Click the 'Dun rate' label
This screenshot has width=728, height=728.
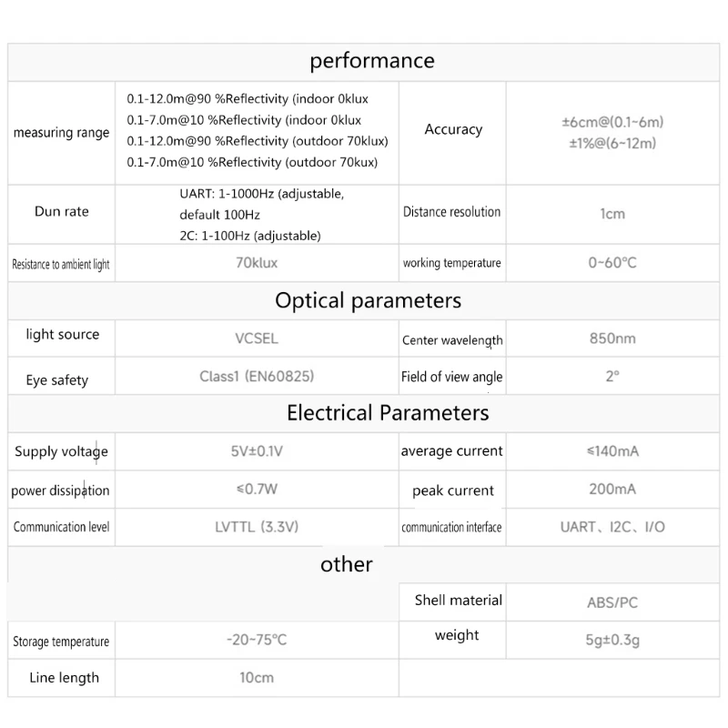point(61,211)
